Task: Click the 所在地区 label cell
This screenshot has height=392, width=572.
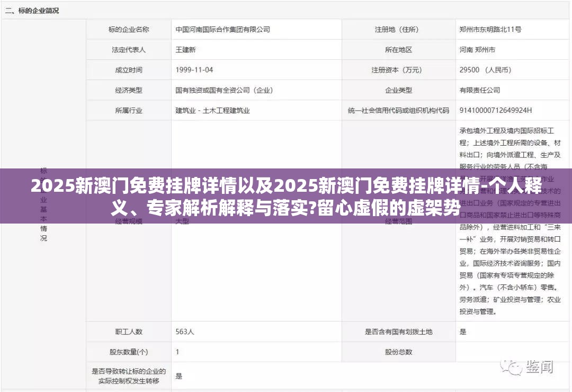Action: point(398,50)
